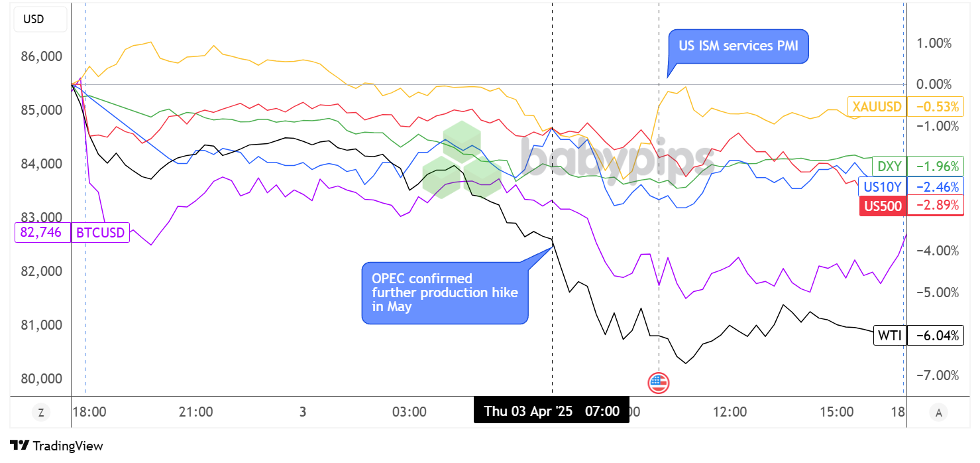Select the OPEC production hike callout

coord(445,293)
